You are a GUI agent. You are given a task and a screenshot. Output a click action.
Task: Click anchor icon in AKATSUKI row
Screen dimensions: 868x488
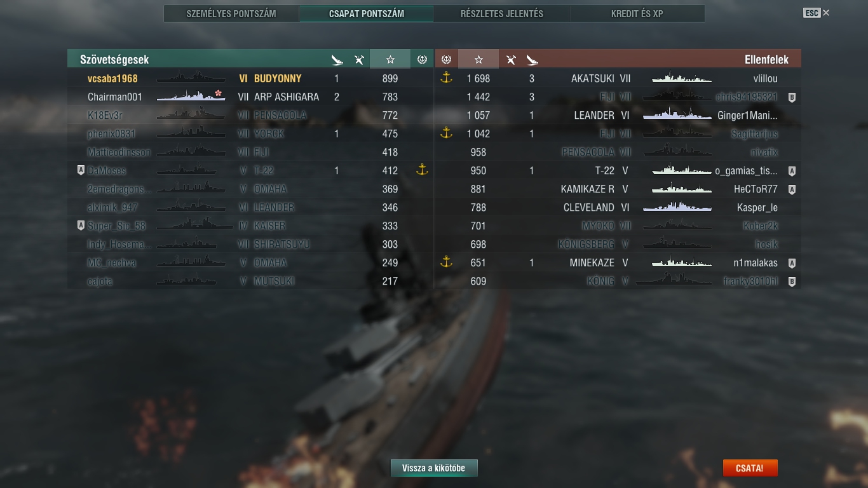click(x=446, y=78)
